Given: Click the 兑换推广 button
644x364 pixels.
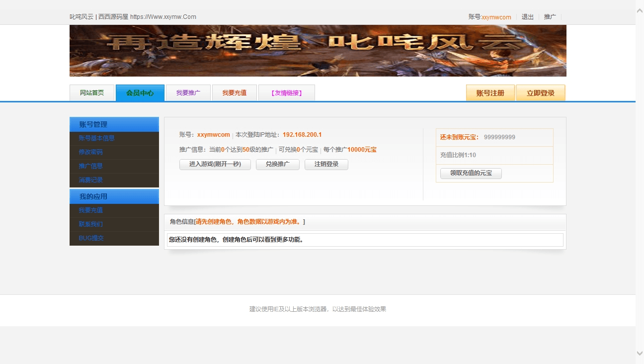Looking at the screenshot, I should point(278,164).
